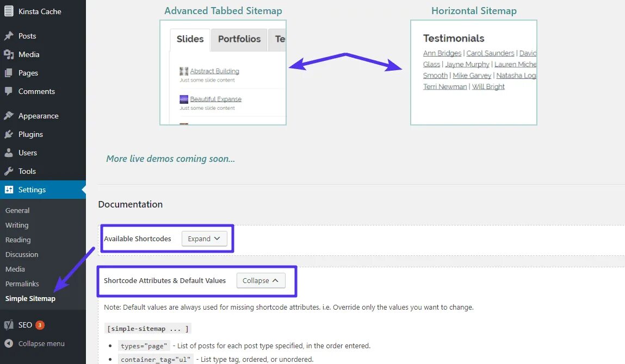The width and height of the screenshot is (625, 364).
Task: Open the SEO menu item
Action: (25, 325)
